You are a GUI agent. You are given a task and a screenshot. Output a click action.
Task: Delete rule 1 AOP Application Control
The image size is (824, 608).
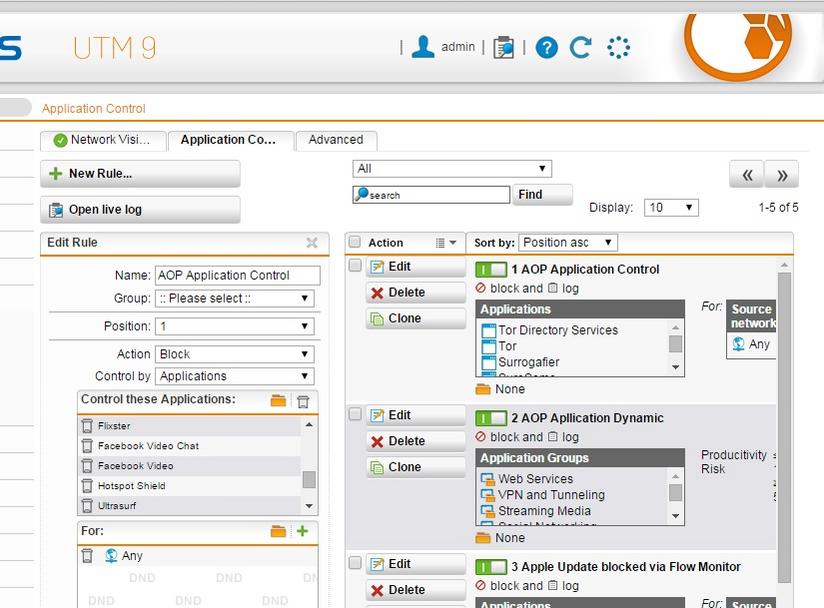pos(416,293)
